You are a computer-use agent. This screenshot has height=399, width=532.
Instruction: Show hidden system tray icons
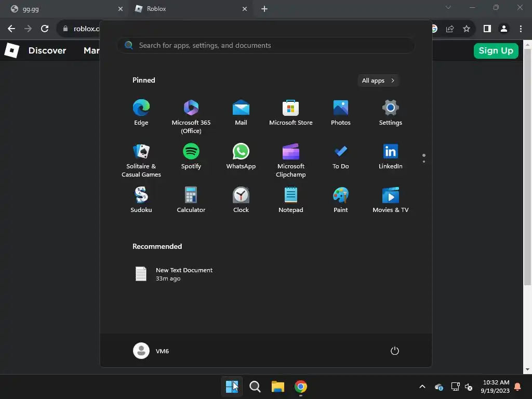[422, 387]
